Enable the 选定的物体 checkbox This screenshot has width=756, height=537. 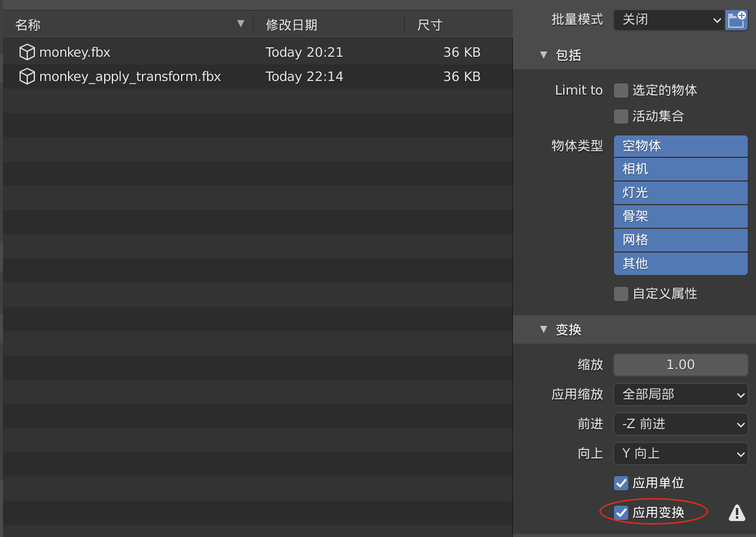(x=621, y=90)
